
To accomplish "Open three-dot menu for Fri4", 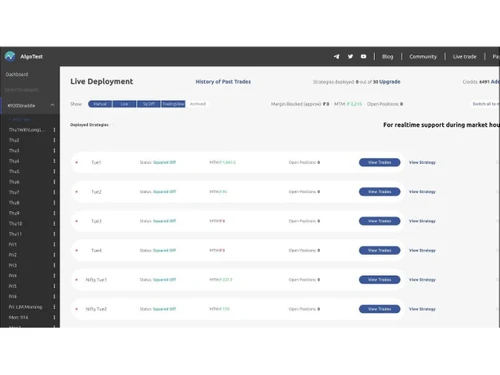I will 54,276.
